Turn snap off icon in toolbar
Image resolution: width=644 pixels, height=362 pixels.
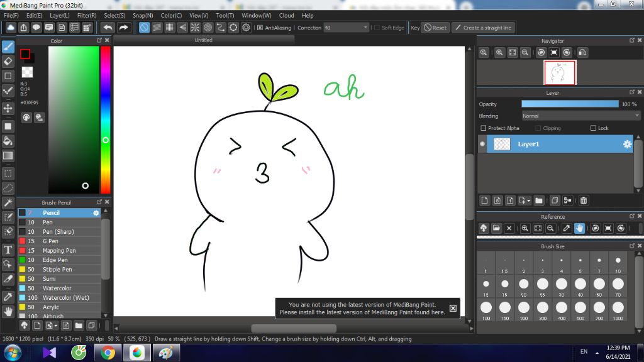144,28
